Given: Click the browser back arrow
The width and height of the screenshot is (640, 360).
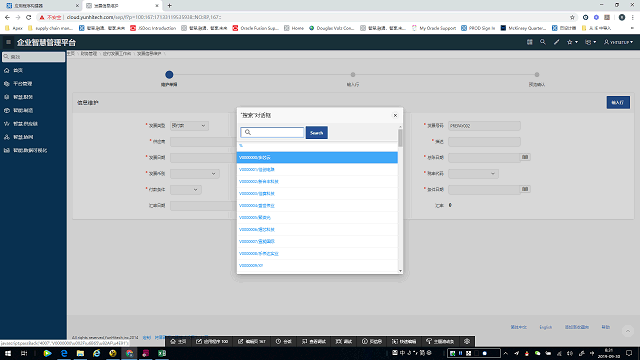Looking at the screenshot, I should (7, 17).
